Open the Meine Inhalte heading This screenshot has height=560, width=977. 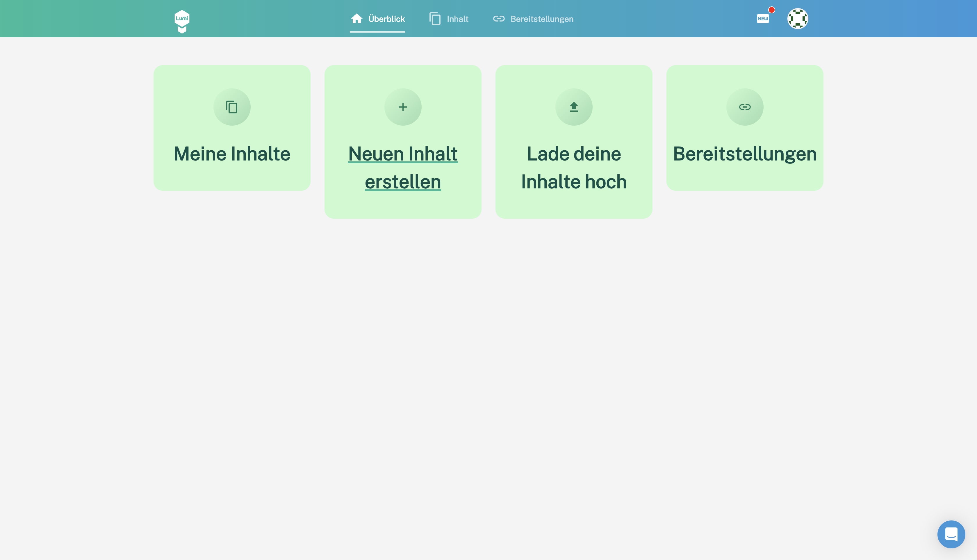(232, 154)
